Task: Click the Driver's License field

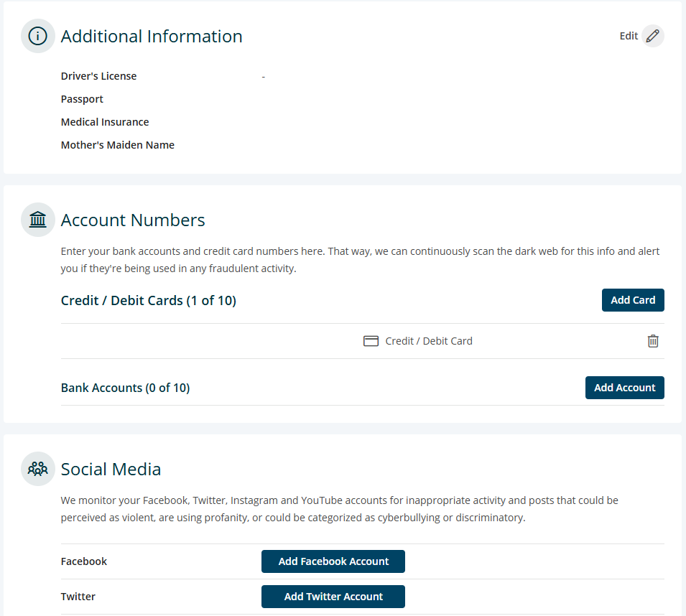Action: (x=98, y=75)
